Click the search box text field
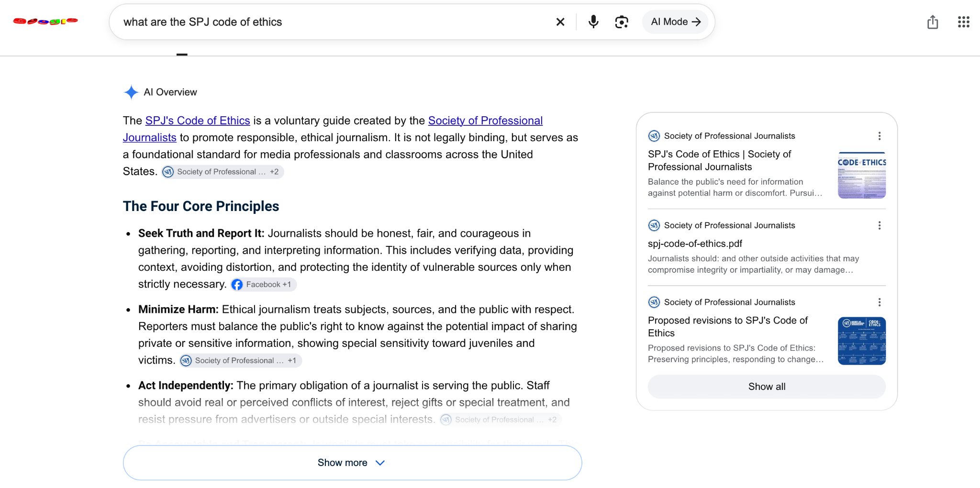This screenshot has height=488, width=980. click(335, 22)
